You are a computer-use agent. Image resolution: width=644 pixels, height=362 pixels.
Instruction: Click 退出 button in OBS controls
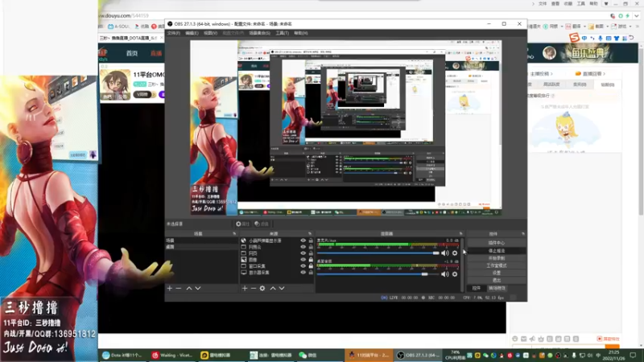pyautogui.click(x=496, y=280)
